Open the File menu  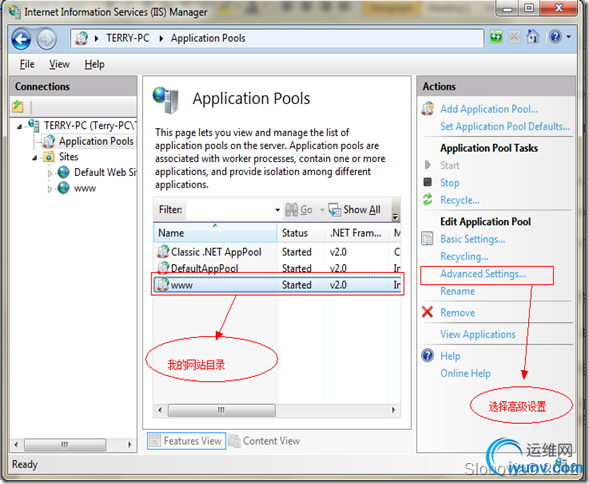pos(27,64)
